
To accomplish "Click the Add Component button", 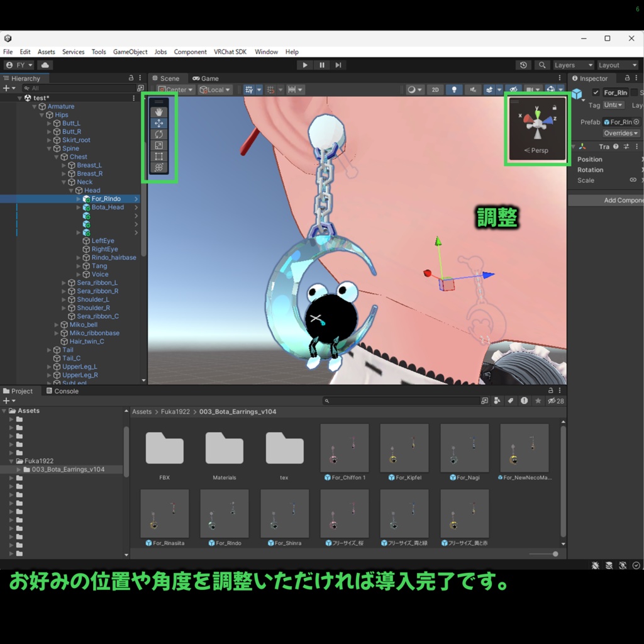I will point(606,200).
